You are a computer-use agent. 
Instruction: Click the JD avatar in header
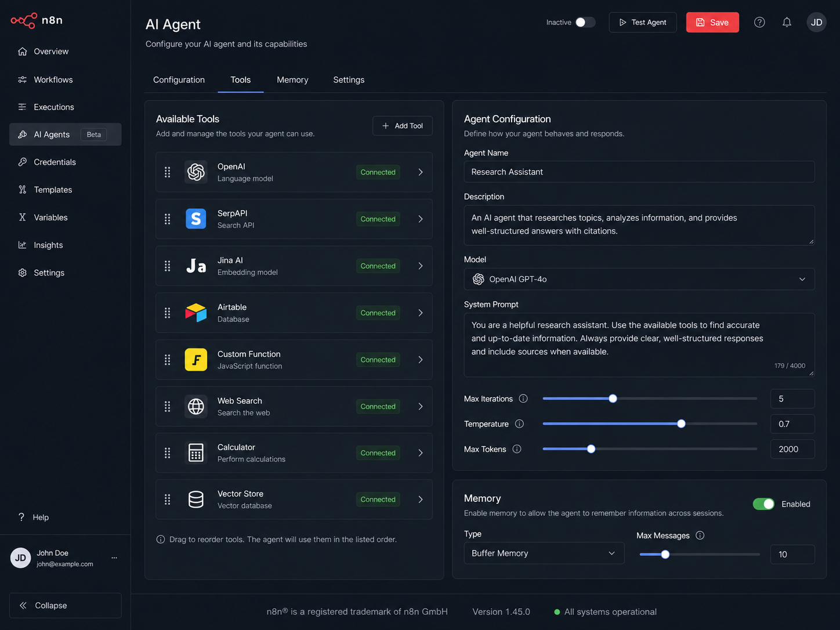(816, 22)
